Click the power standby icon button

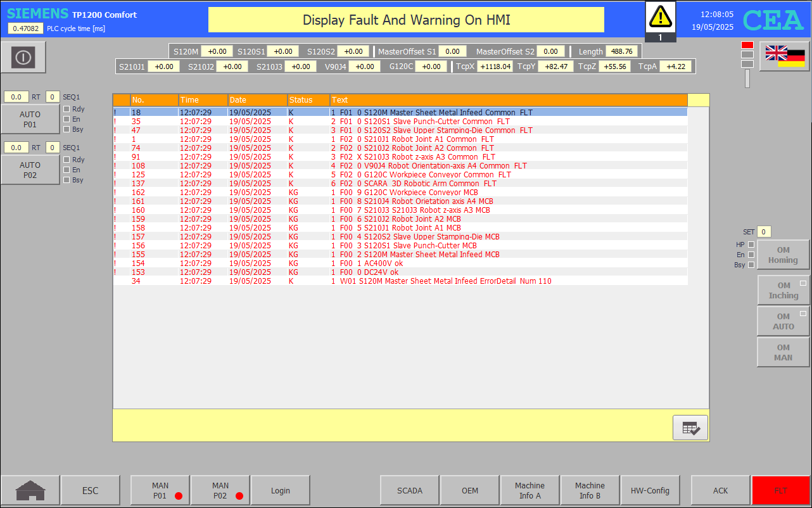(x=23, y=58)
